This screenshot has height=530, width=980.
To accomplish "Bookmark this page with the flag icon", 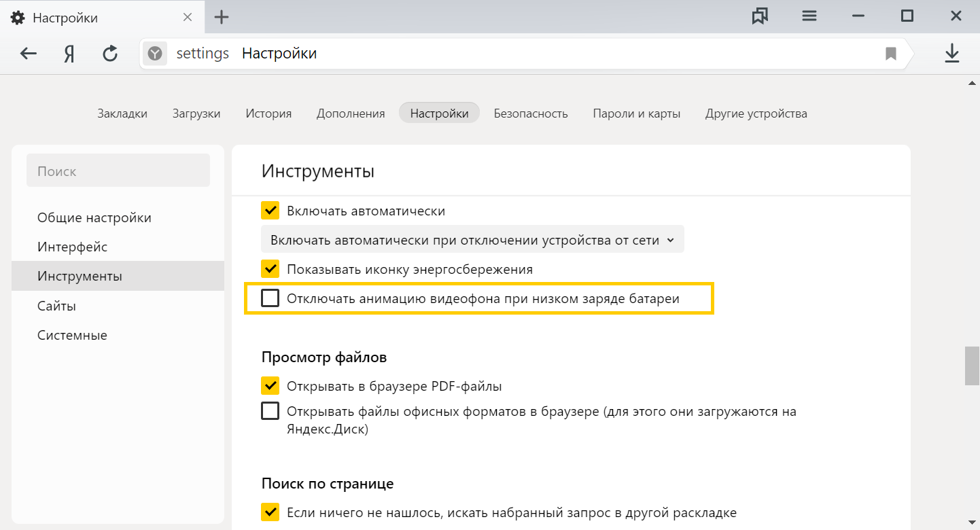I will (891, 54).
